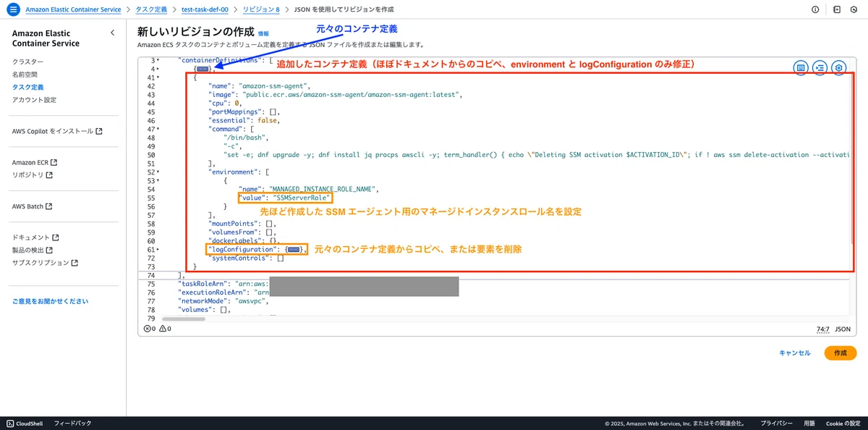Select タスク定義 in sidebar

click(x=27, y=87)
